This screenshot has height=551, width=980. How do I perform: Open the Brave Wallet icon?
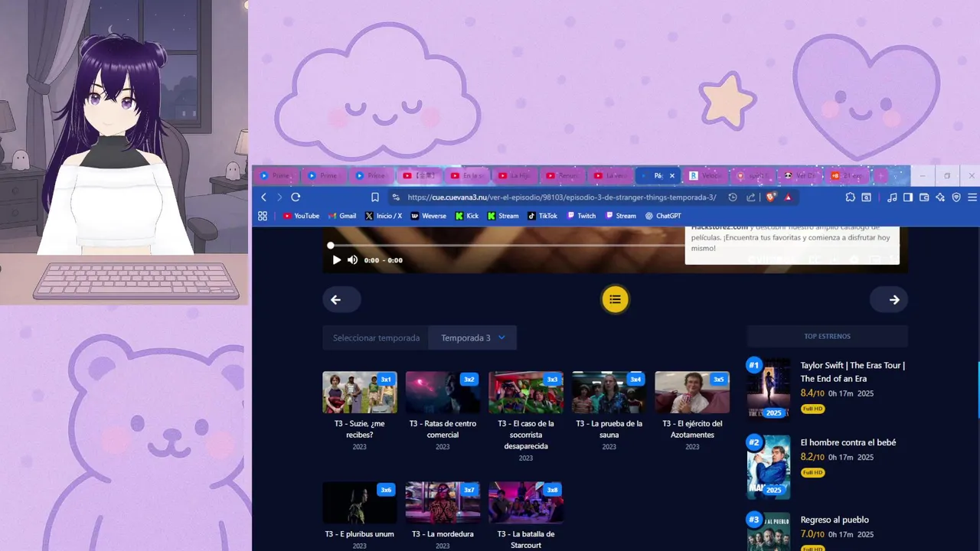[x=924, y=197]
